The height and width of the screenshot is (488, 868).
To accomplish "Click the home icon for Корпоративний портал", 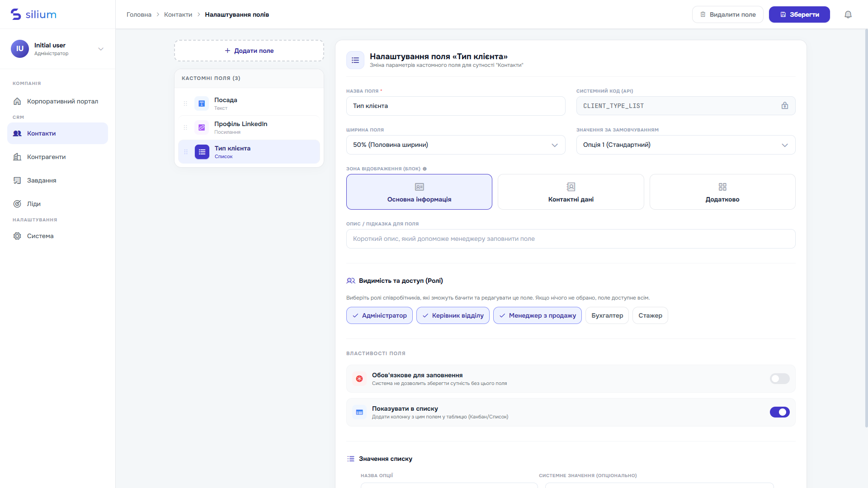I will click(17, 101).
